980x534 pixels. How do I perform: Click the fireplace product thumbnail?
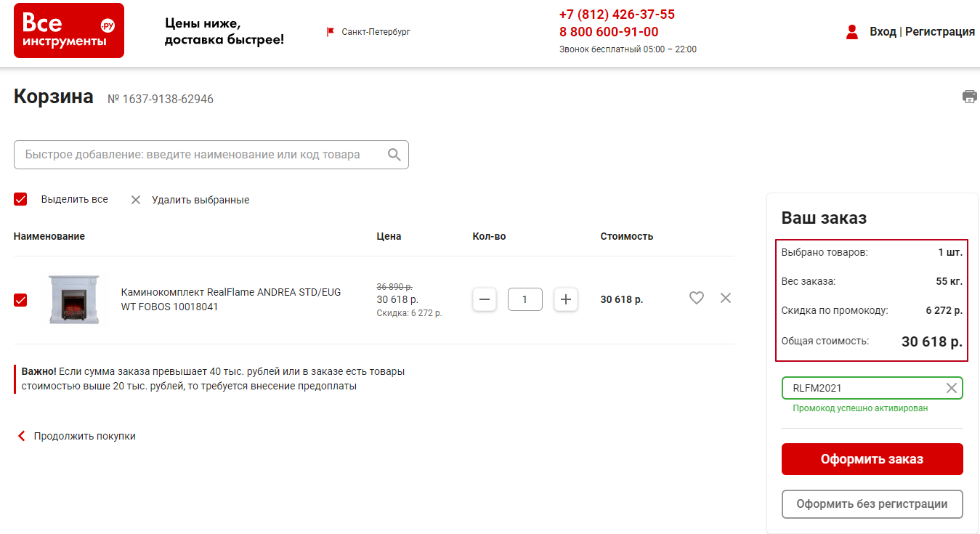74,299
